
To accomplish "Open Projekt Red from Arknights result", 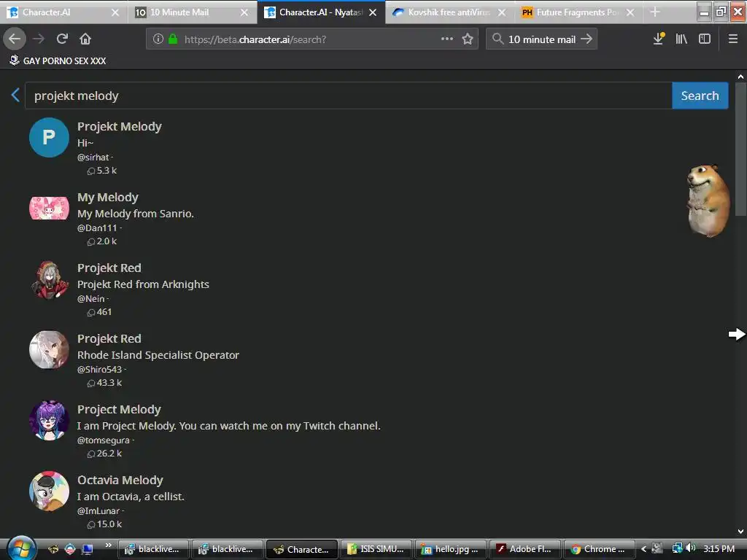I will point(109,268).
